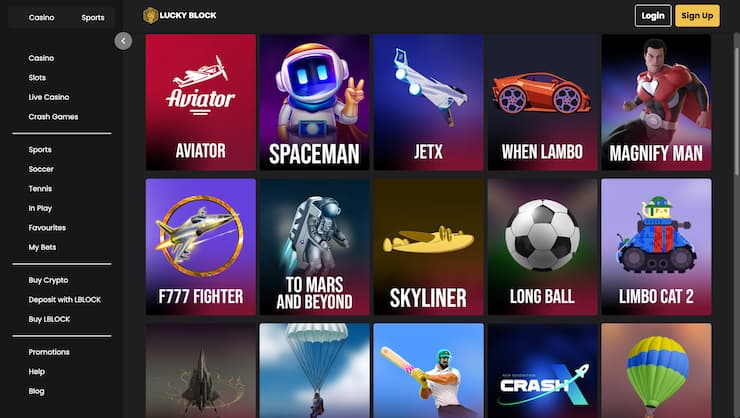Launch the Spaceman game
Image resolution: width=740 pixels, height=418 pixels.
point(314,102)
